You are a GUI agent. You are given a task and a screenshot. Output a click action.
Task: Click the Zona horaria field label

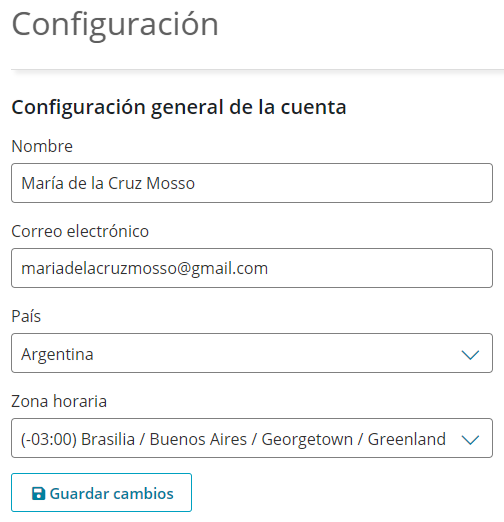pyautogui.click(x=59, y=401)
